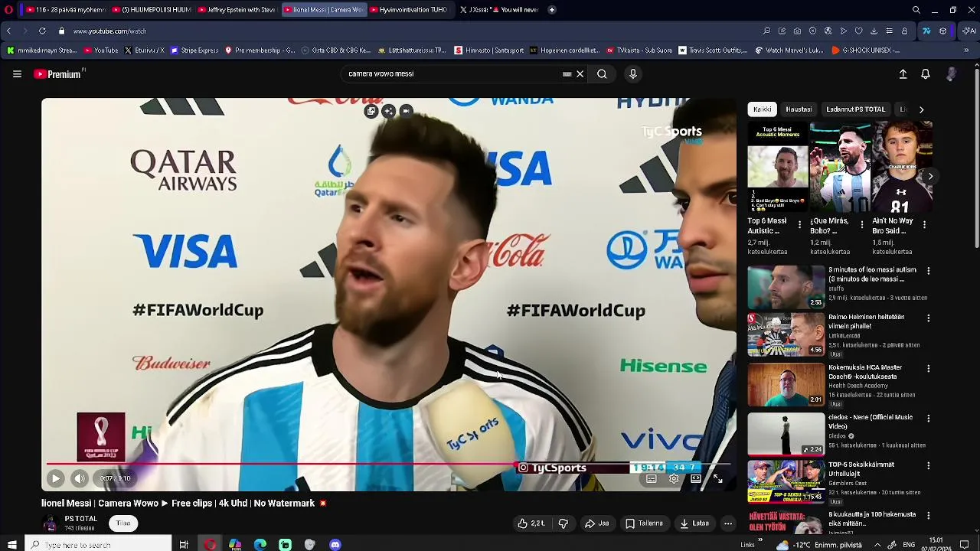Open the YouTube hamburger guide menu
The width and height of the screenshot is (980, 551).
17,74
